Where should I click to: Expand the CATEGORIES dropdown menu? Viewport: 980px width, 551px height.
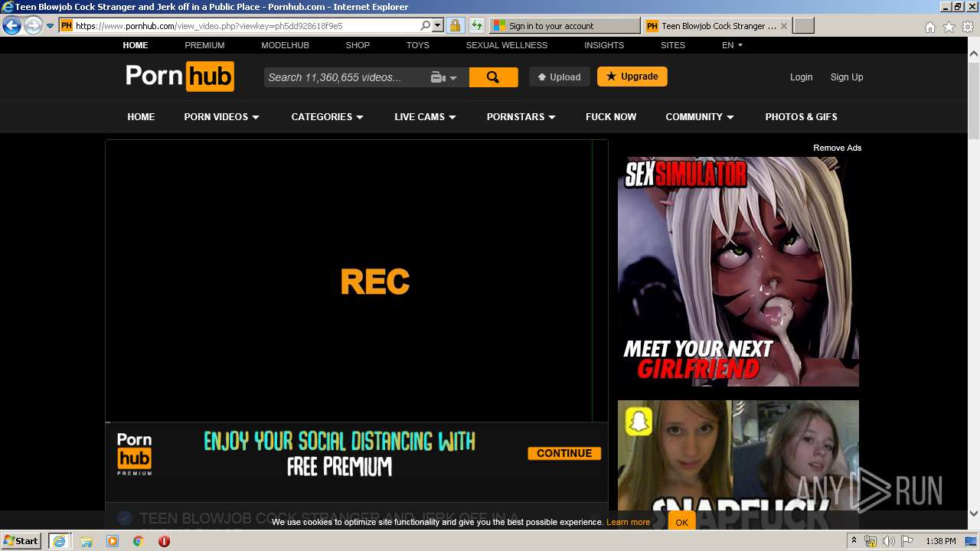coord(328,117)
